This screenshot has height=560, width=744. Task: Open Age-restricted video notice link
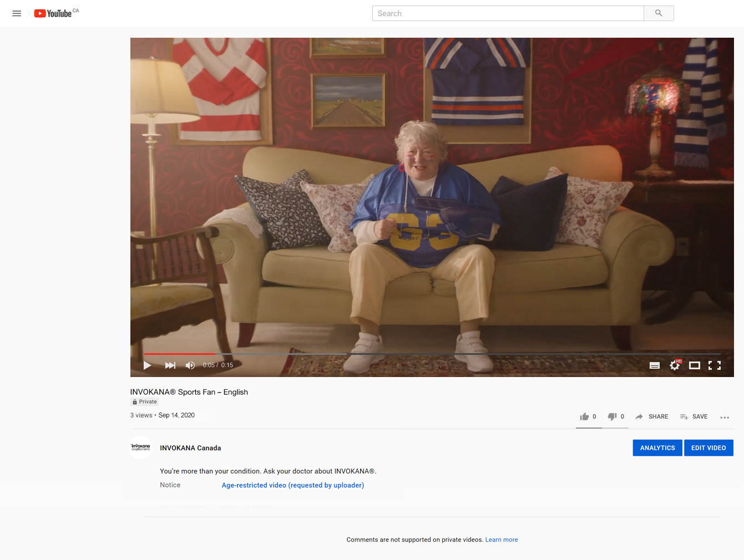[x=293, y=485]
